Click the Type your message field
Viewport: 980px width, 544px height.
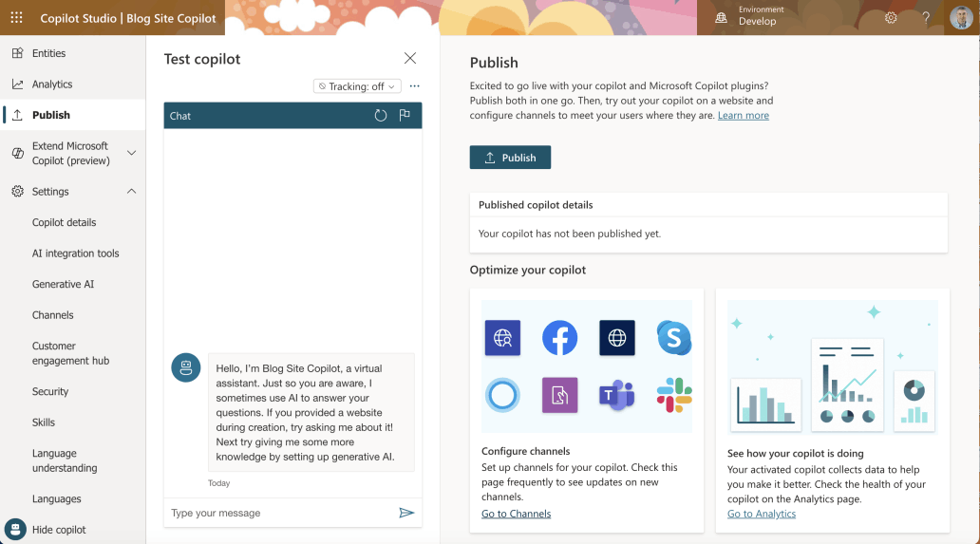point(280,513)
